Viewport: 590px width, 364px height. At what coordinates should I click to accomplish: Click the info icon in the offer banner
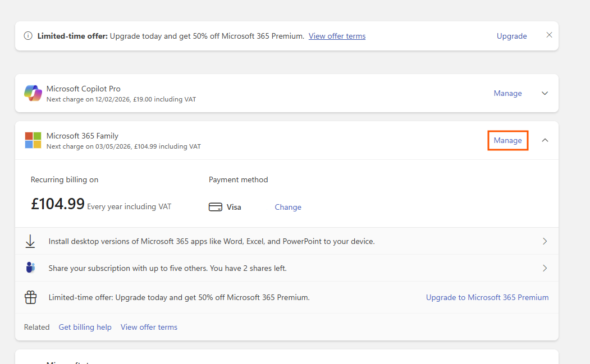coord(28,36)
